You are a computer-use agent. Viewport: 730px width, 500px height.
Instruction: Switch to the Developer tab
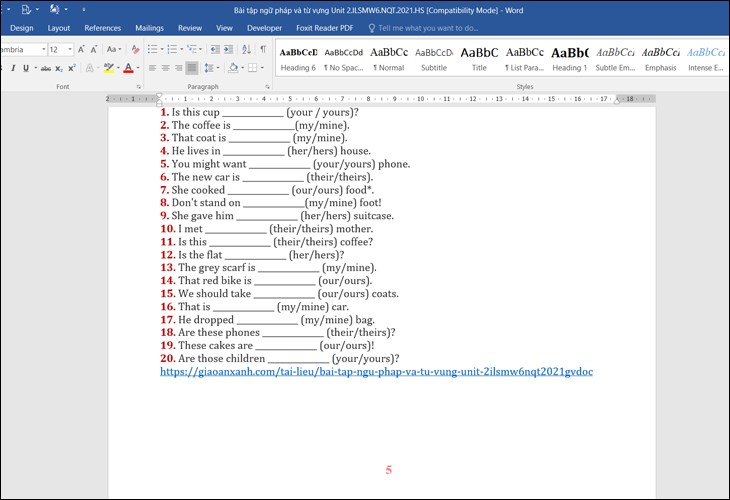(x=264, y=28)
